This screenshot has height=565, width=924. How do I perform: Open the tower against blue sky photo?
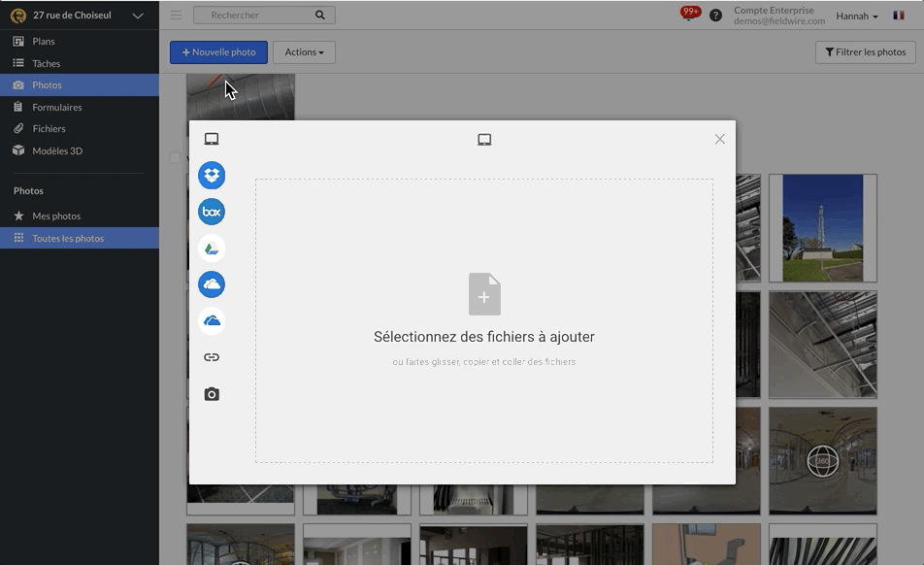click(x=823, y=228)
